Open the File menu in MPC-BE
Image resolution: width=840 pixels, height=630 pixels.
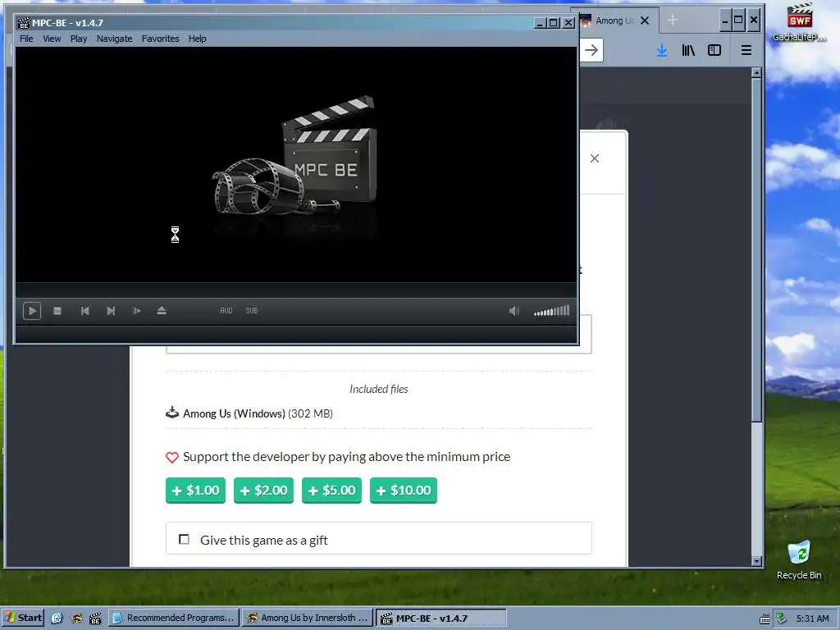[x=26, y=39]
